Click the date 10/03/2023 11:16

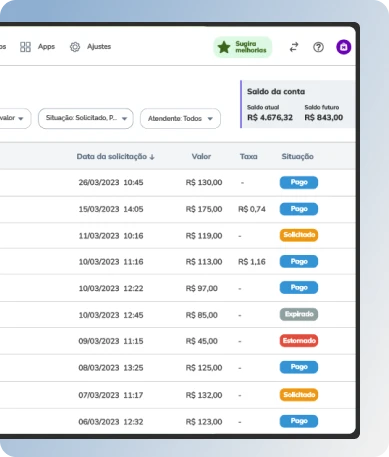111,262
